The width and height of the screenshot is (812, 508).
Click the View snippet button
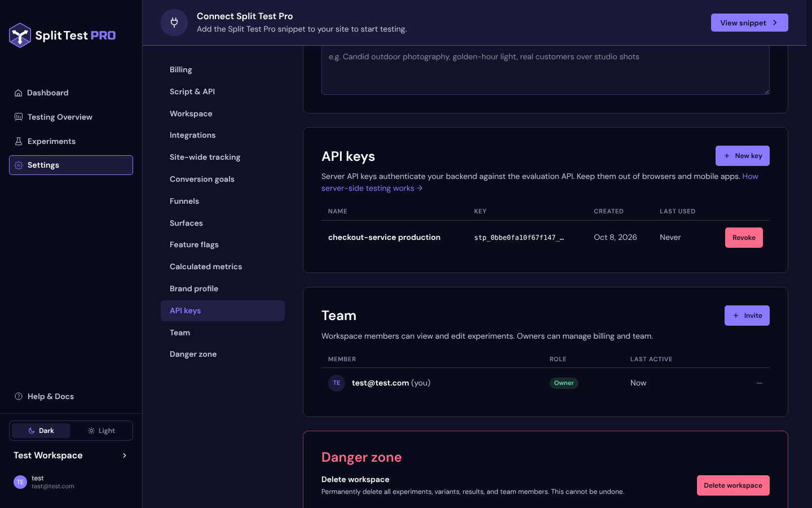click(749, 23)
